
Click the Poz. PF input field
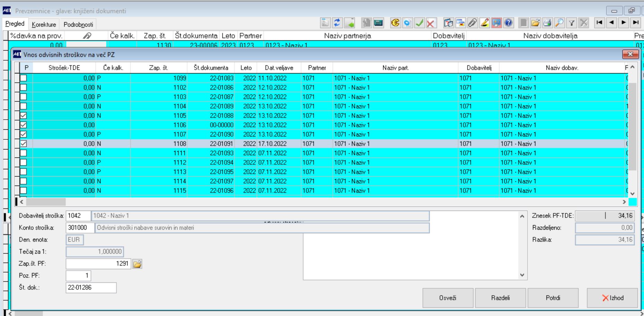[x=78, y=276]
